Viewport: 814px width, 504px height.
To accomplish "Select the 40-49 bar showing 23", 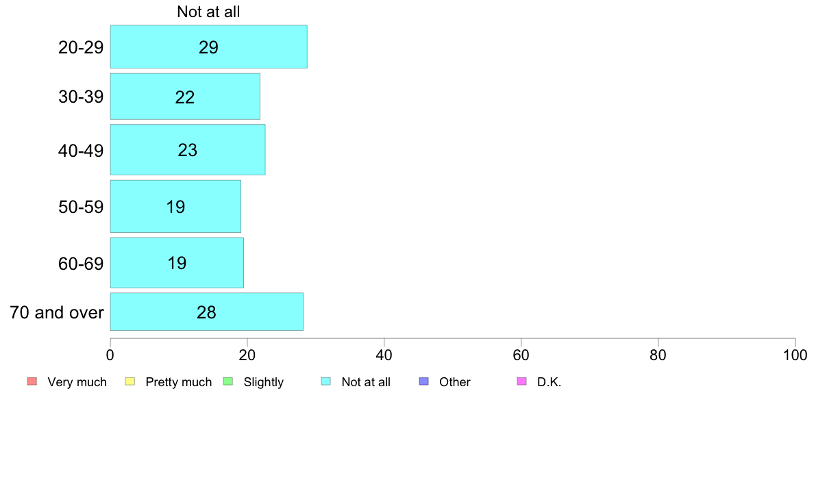I will [x=188, y=149].
